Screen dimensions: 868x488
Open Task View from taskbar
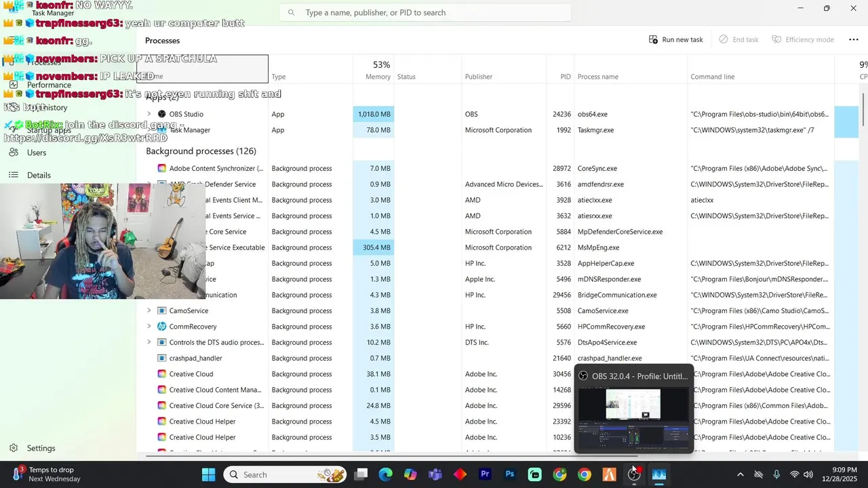click(x=361, y=474)
